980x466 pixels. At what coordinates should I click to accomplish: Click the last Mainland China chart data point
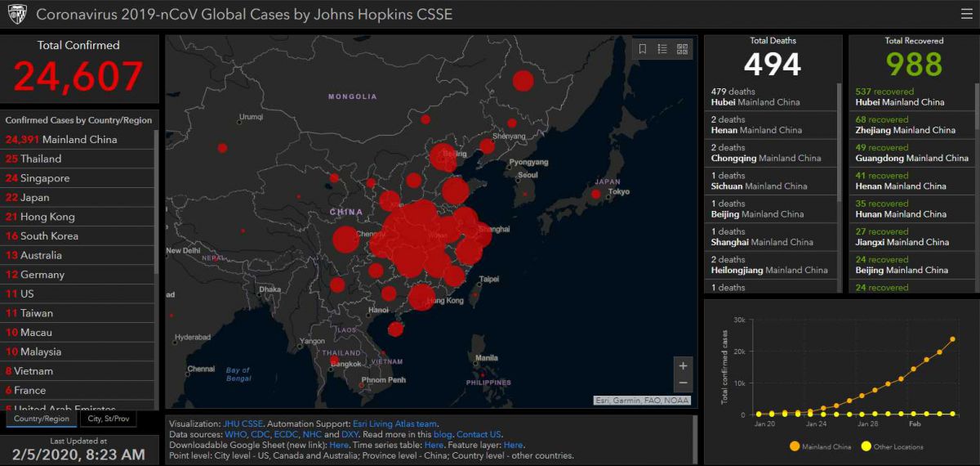(x=952, y=338)
